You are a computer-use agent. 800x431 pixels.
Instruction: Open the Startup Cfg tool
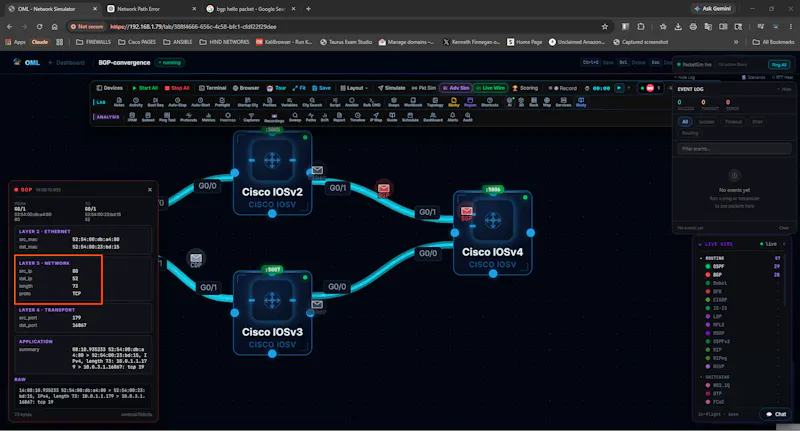(x=247, y=102)
